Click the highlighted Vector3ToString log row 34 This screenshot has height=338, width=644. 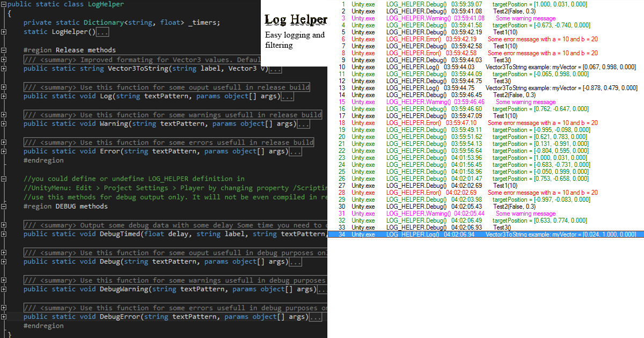point(483,234)
